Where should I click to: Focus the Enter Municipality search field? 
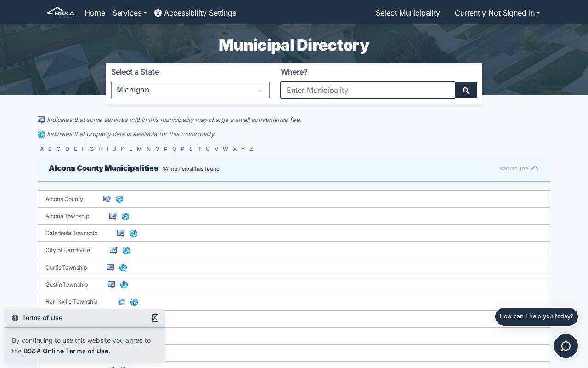(x=368, y=90)
